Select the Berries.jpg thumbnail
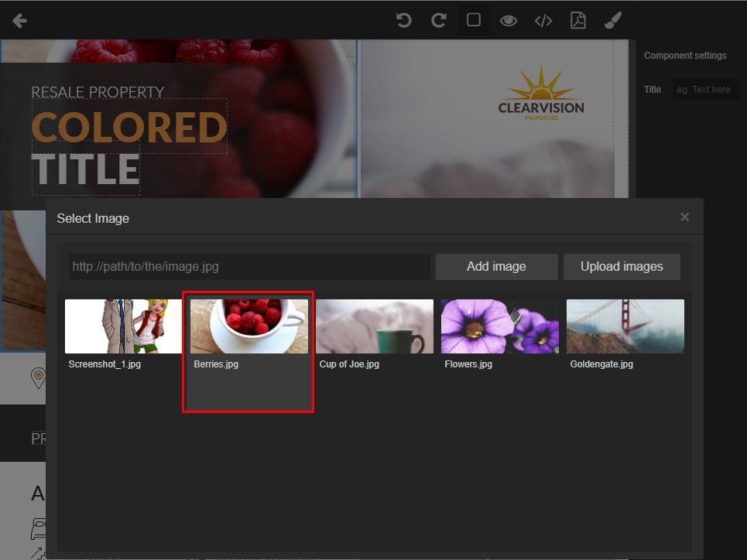 [248, 326]
